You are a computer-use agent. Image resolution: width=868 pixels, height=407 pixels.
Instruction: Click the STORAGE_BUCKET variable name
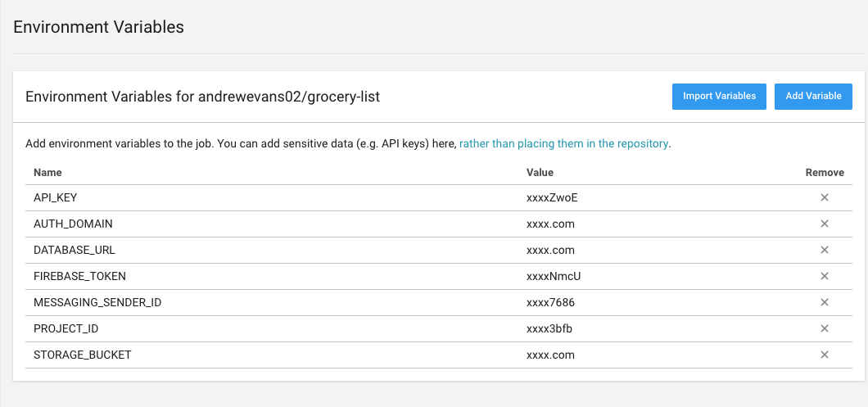(x=82, y=355)
